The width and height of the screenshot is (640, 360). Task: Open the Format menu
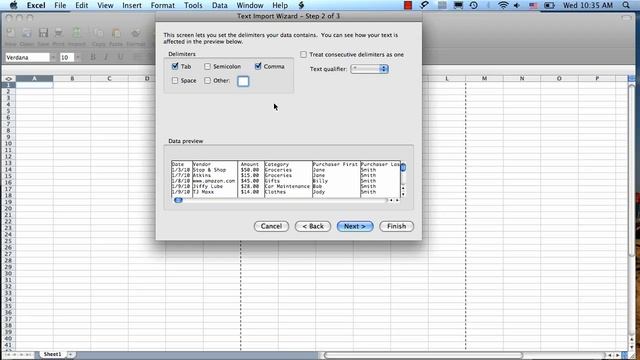162,5
